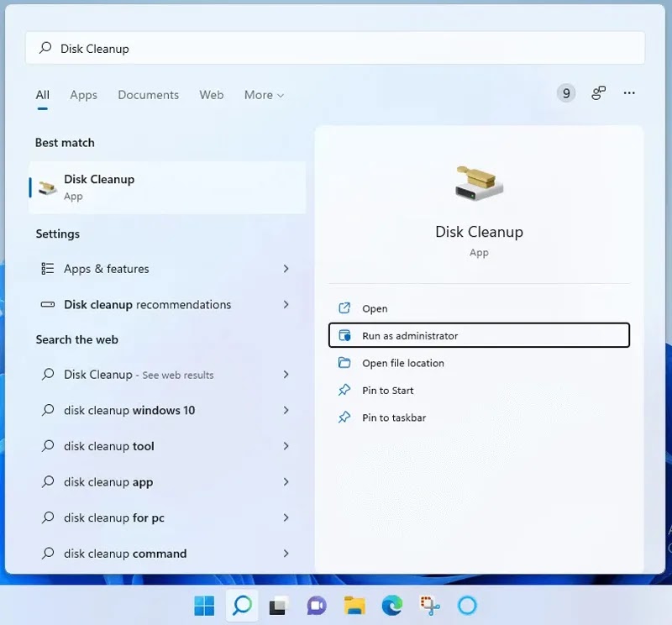Image resolution: width=672 pixels, height=625 pixels.
Task: Select 'disk cleanup for pc' suggestion
Action: pos(167,517)
